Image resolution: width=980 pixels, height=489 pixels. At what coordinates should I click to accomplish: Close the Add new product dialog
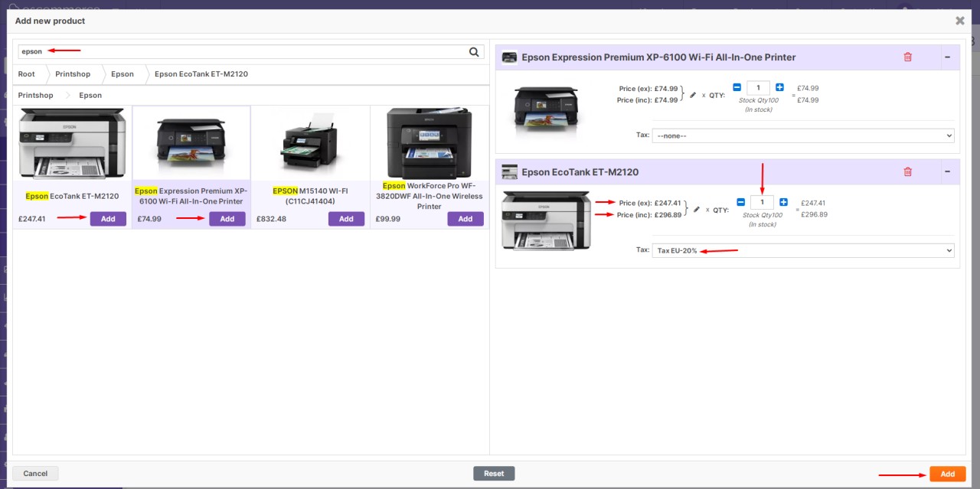[960, 21]
